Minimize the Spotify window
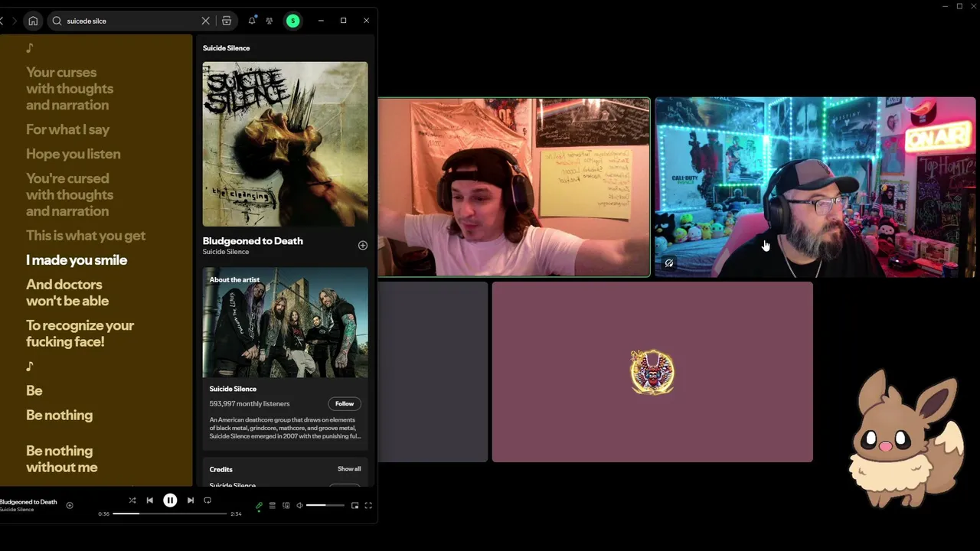 321,21
